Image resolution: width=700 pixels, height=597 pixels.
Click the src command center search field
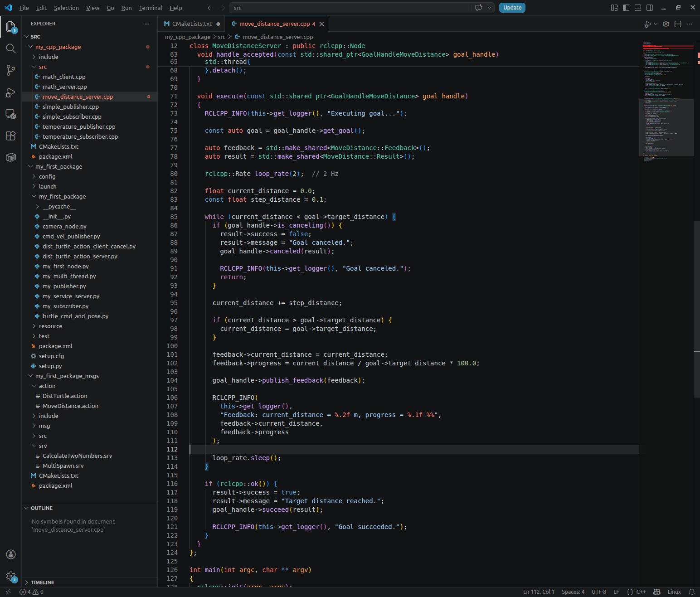tap(350, 8)
